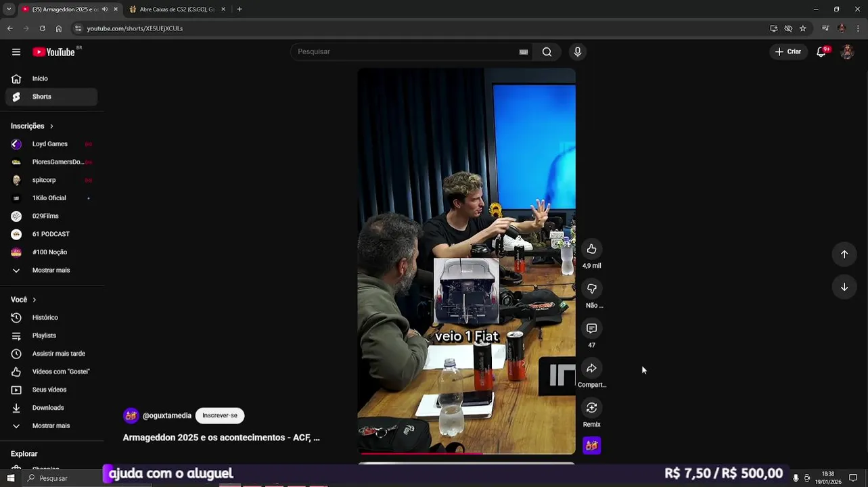Mute the Armageddon 2025 tab audio

coord(105,9)
